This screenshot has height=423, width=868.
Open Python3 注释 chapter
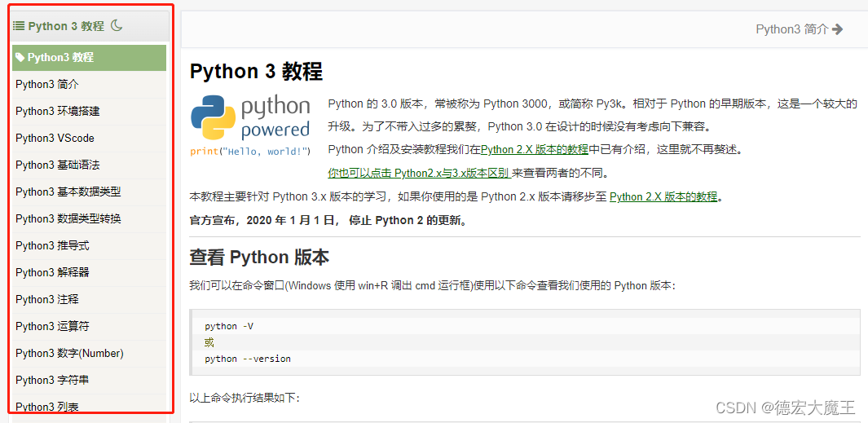pyautogui.click(x=89, y=300)
